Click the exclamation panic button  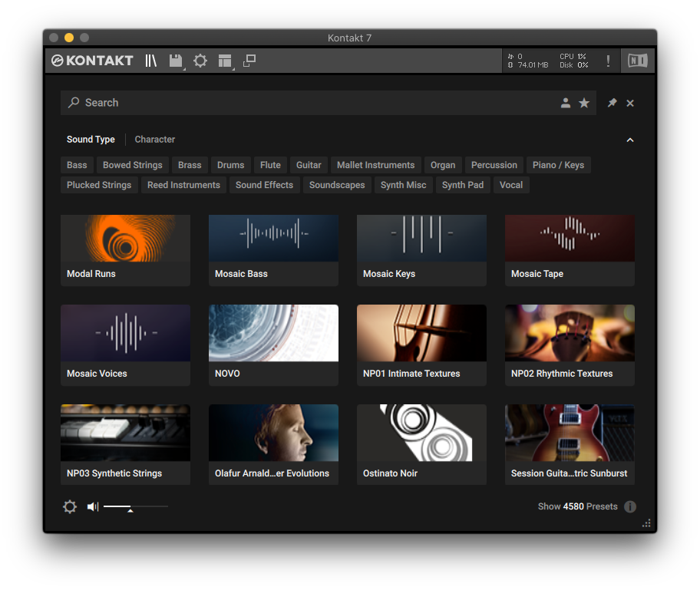click(x=608, y=61)
